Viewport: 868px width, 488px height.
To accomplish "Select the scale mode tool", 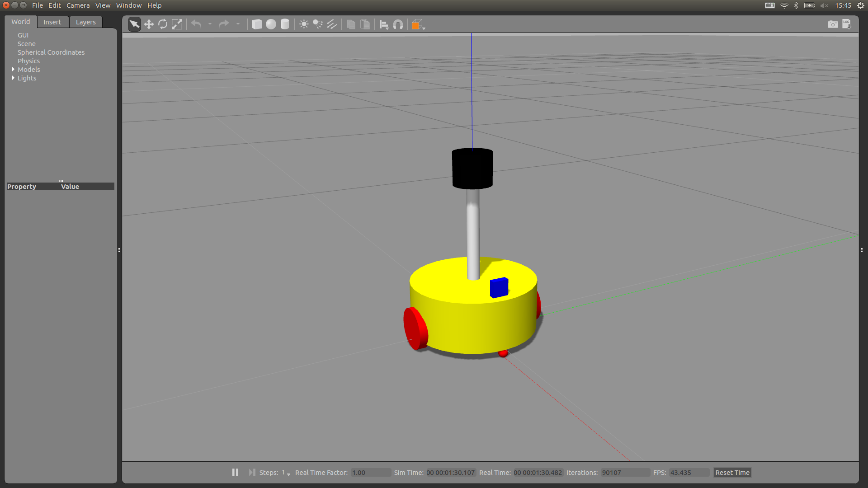I will 177,24.
